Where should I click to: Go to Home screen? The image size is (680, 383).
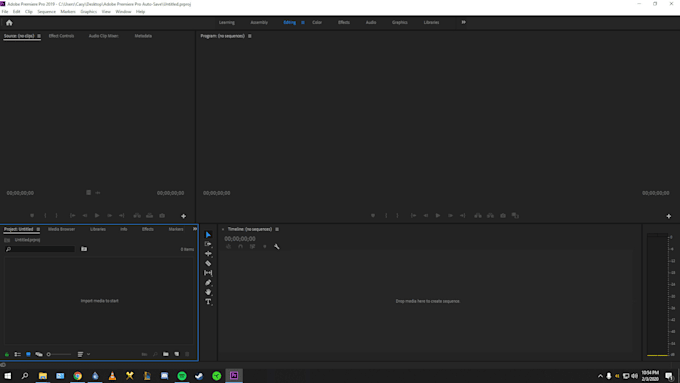(x=9, y=23)
